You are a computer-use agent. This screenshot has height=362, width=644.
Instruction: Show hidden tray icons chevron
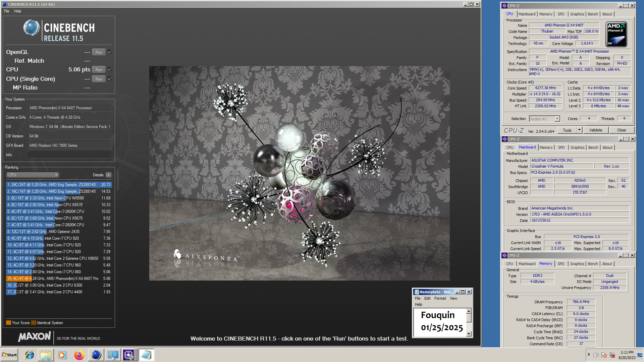coord(589,355)
